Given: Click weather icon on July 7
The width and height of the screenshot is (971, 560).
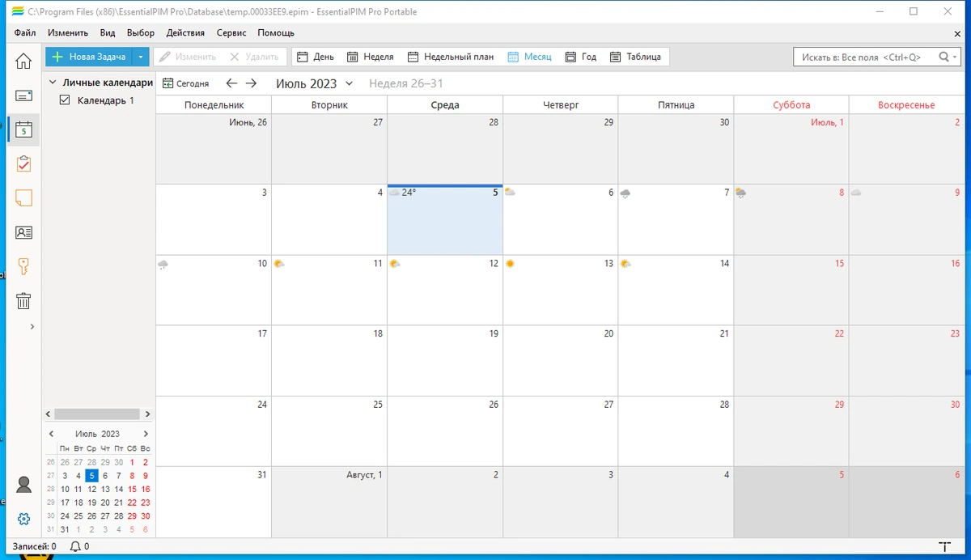Looking at the screenshot, I should pos(625,193).
